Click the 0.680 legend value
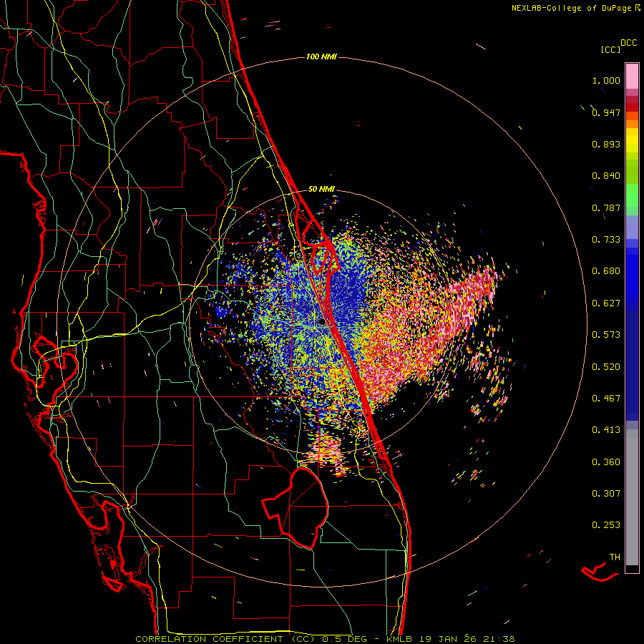 pyautogui.click(x=606, y=271)
